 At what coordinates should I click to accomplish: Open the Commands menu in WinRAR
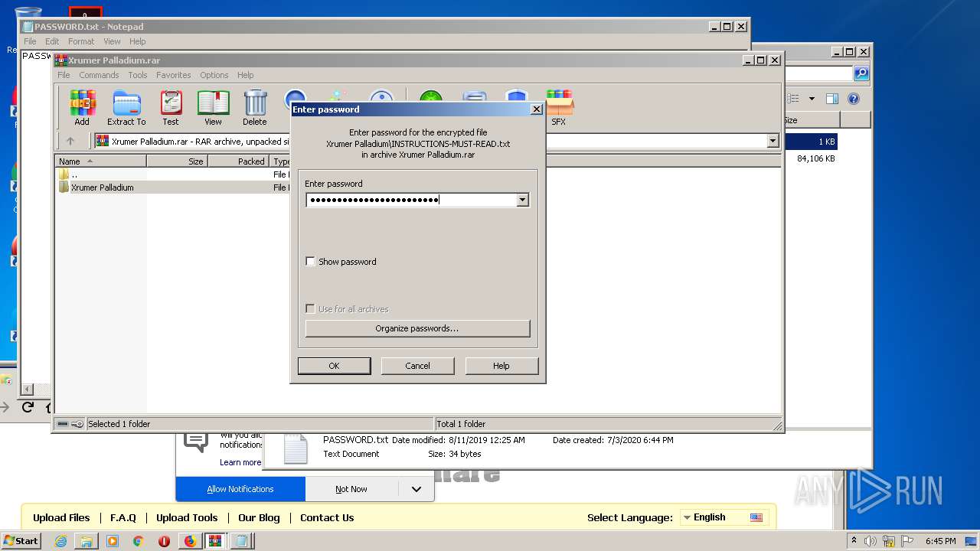tap(99, 75)
